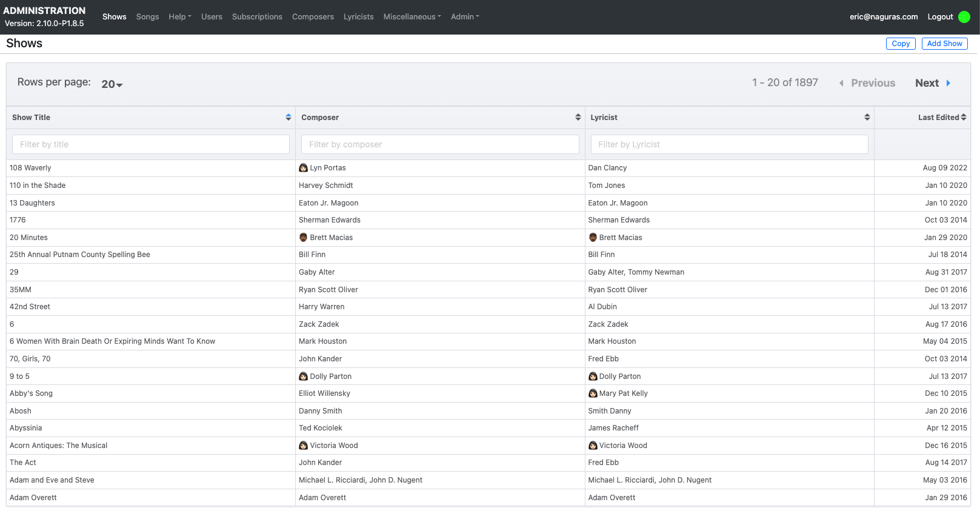Focus the Filter by title field
Image resolution: width=980 pixels, height=522 pixels.
click(151, 144)
